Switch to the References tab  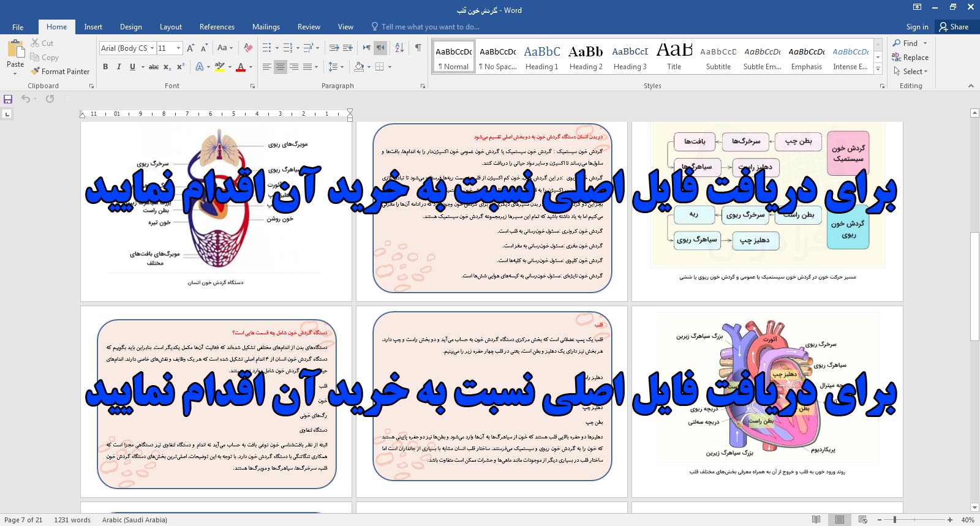tap(217, 27)
